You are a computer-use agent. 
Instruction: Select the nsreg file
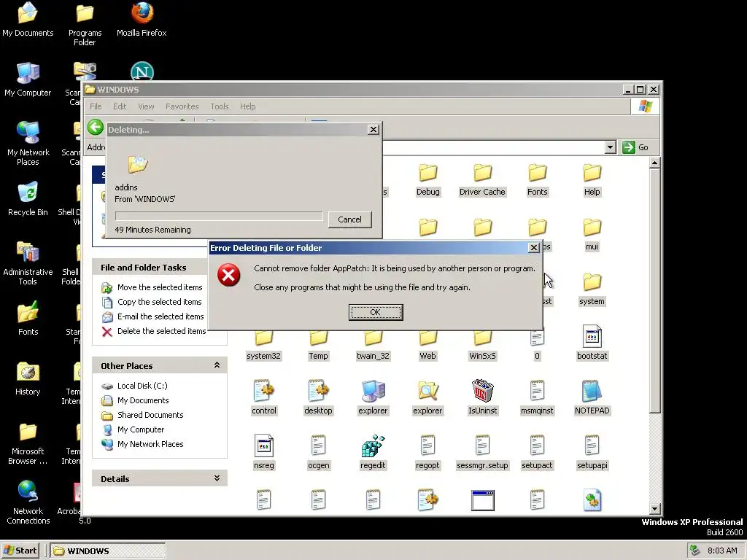coord(263,452)
